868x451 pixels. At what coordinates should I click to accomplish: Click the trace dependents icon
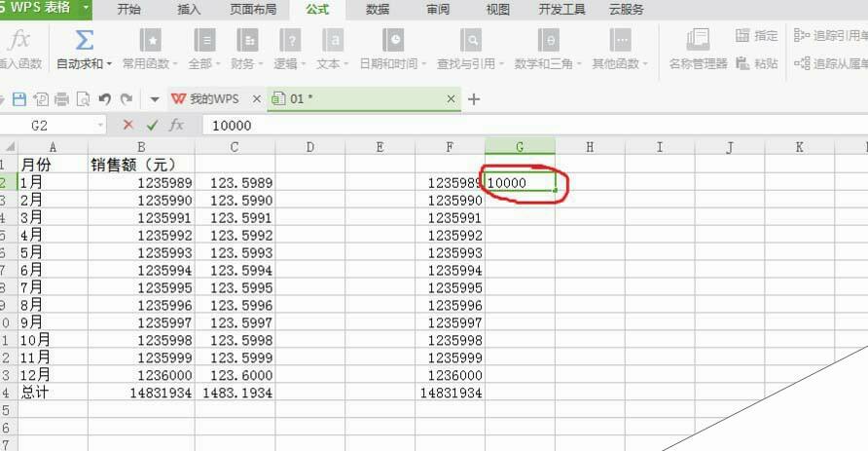[802, 63]
